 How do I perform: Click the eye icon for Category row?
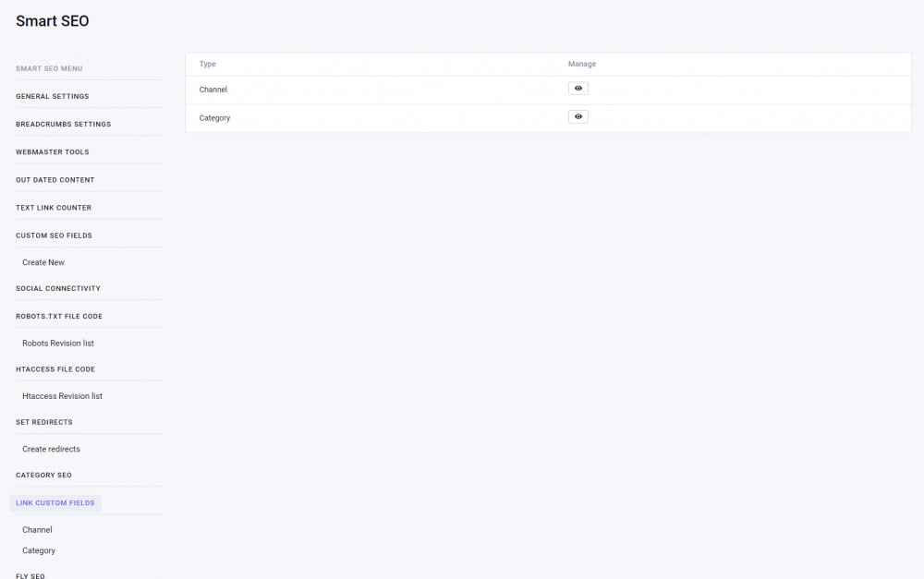point(578,117)
